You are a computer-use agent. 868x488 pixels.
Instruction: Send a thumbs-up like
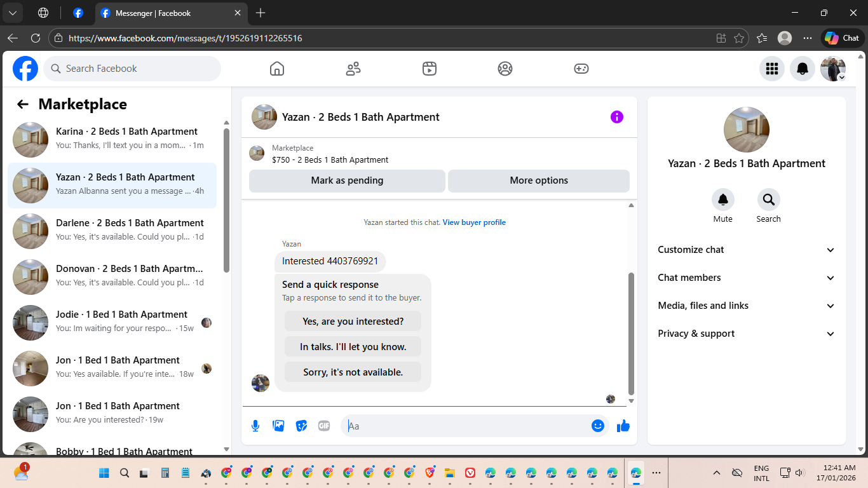(x=623, y=426)
